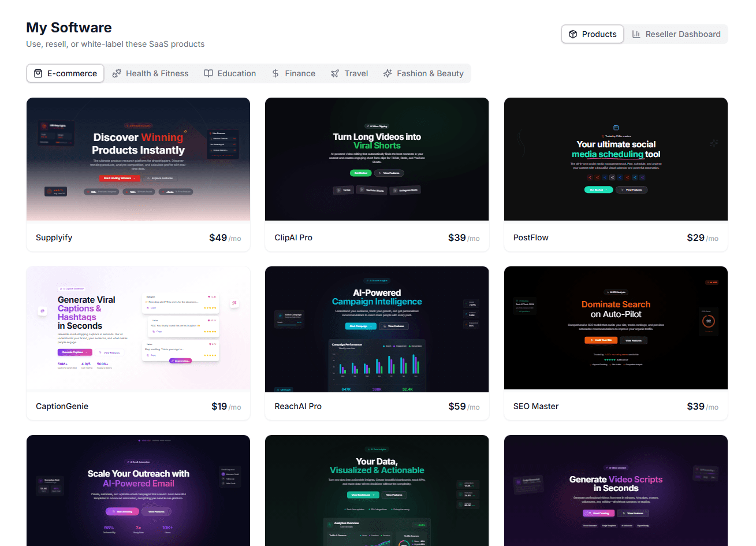Open the AI-Powered Email outreach thumbnail
Viewport: 756px width, 546px height.
click(138, 490)
